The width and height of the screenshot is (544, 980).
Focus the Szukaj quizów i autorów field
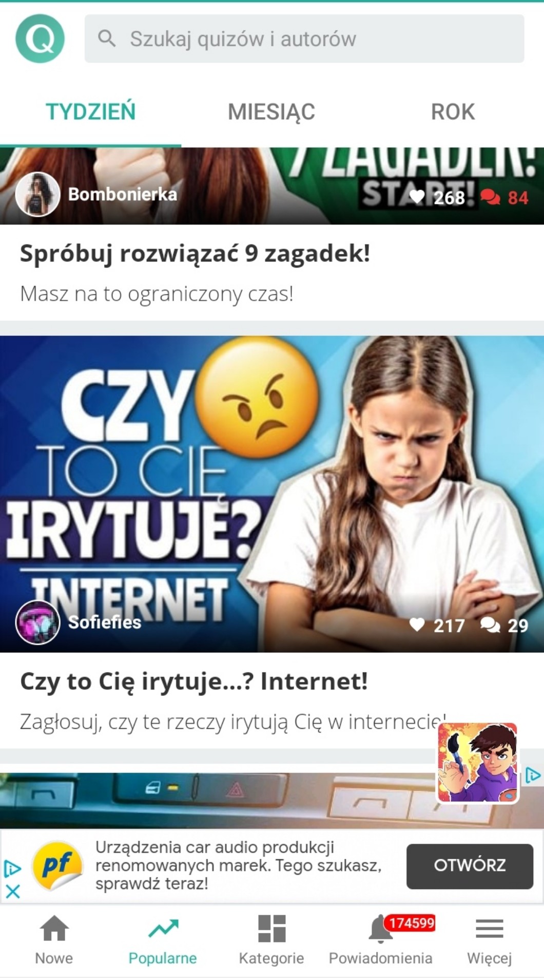[x=304, y=39]
